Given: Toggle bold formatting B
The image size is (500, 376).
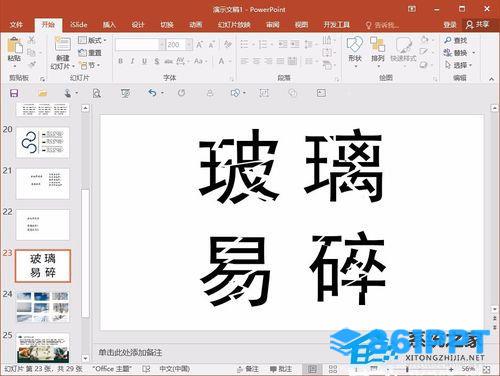Looking at the screenshot, I should pyautogui.click(x=121, y=61).
